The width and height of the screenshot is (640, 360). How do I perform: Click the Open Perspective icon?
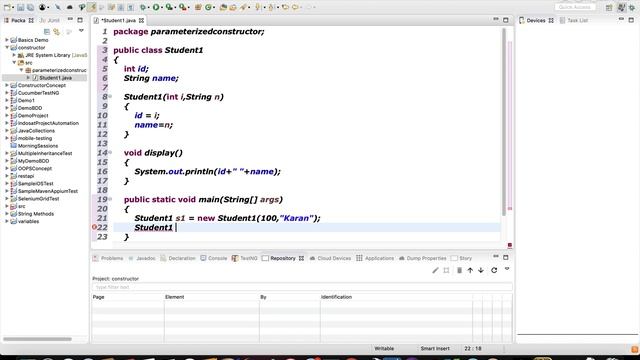point(609,7)
